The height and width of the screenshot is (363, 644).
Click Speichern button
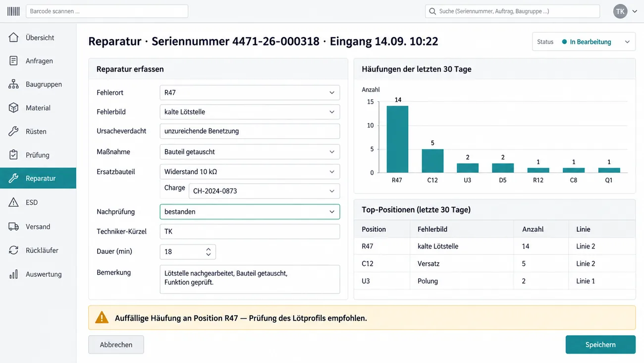click(600, 345)
